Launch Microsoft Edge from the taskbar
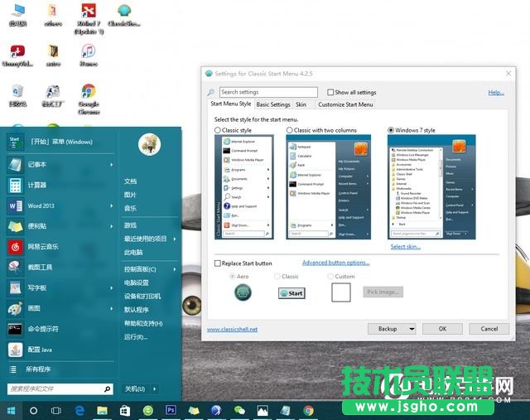This screenshot has height=420, width=530. pos(79,411)
